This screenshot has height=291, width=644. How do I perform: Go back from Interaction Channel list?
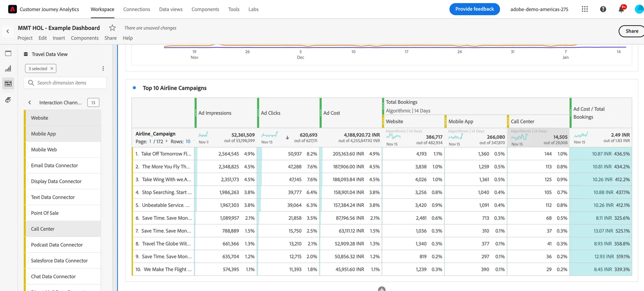30,102
